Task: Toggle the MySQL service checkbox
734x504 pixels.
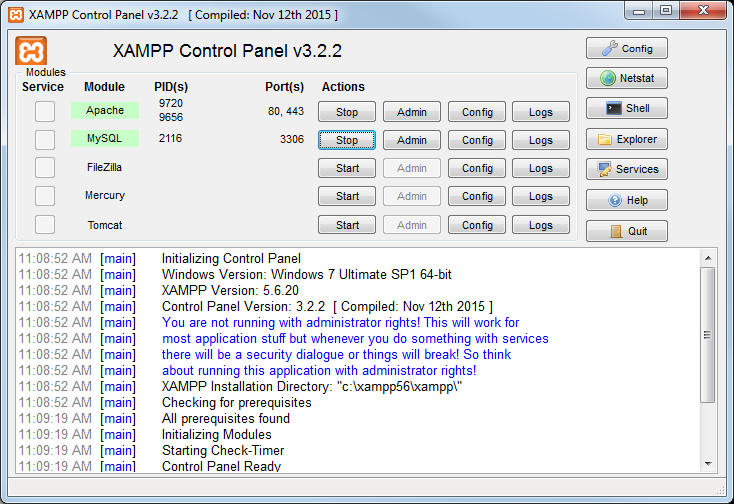Action: [45, 139]
